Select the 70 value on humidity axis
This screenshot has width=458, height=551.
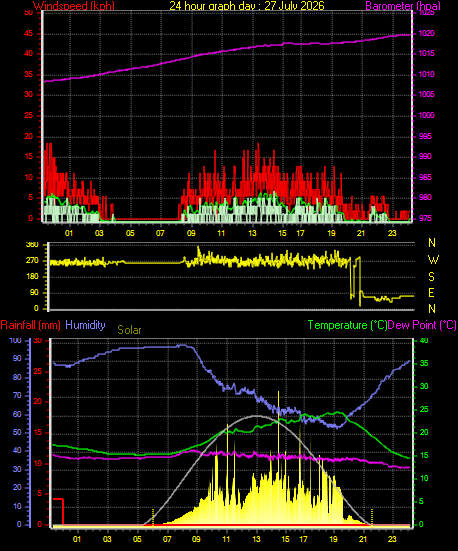(x=17, y=396)
